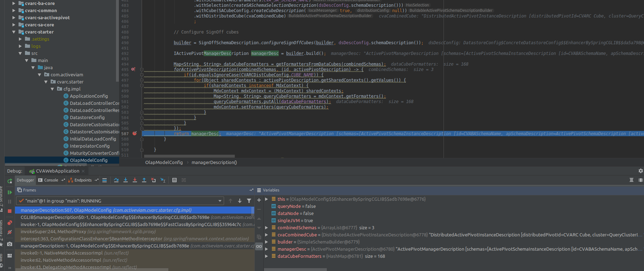Open InterpolatorConfig class in tree
The height and width of the screenshot is (271, 644).
coord(90,146)
